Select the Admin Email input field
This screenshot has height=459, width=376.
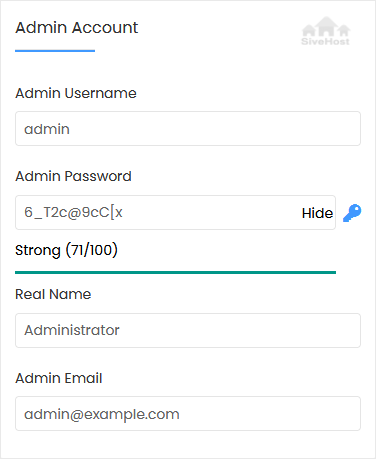(188, 413)
